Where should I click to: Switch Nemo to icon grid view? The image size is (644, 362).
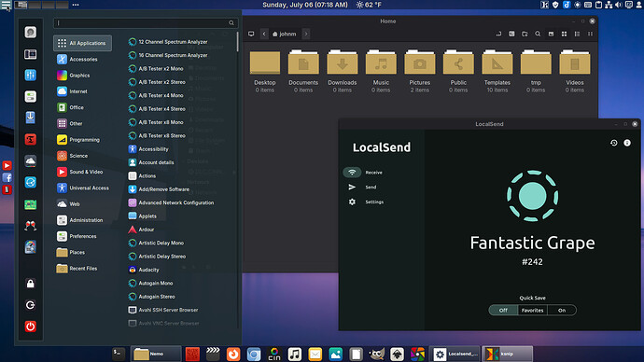point(564,35)
